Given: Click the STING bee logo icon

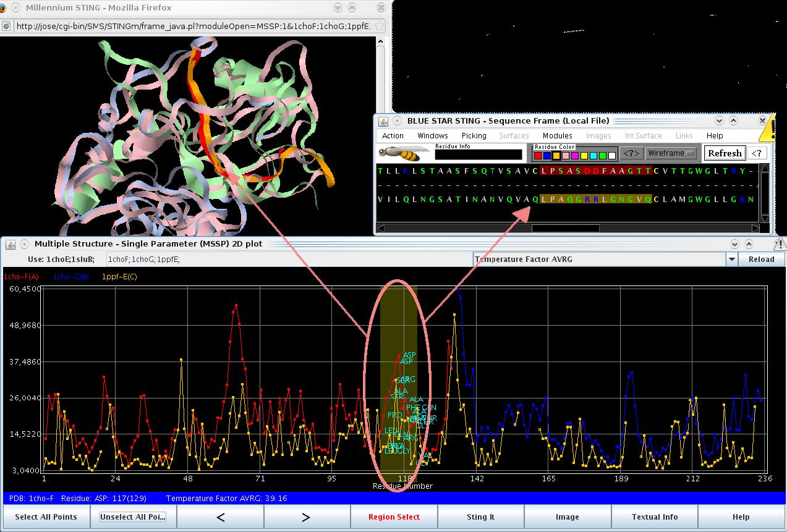Looking at the screenshot, I should pyautogui.click(x=404, y=152).
